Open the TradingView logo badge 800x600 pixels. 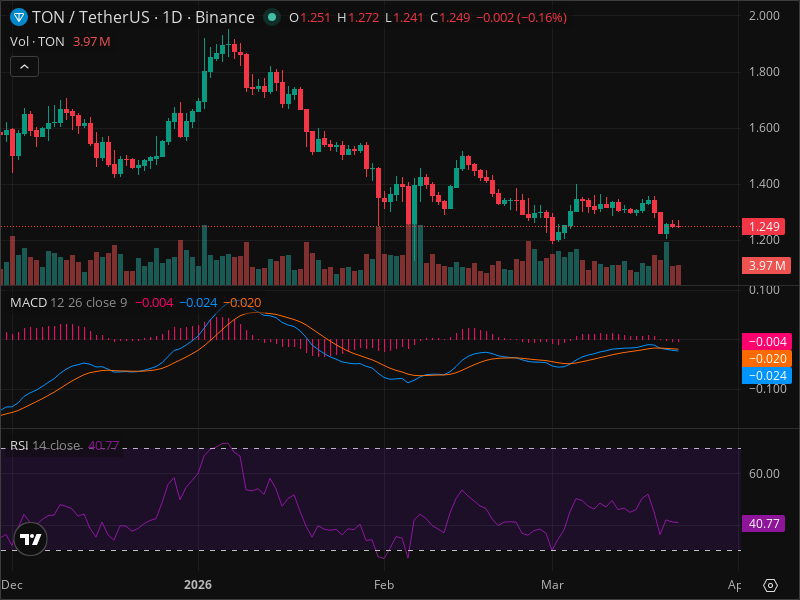pos(31,539)
